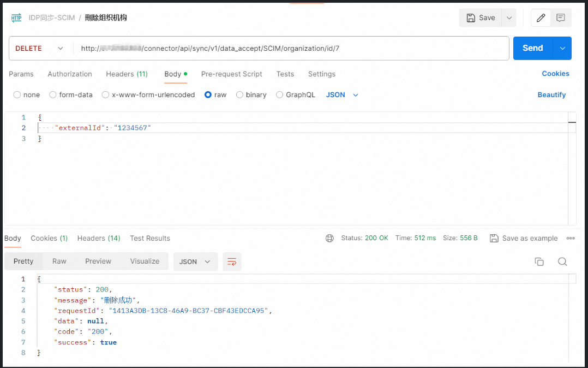
Task: Click the pencil edit icon
Action: point(541,18)
